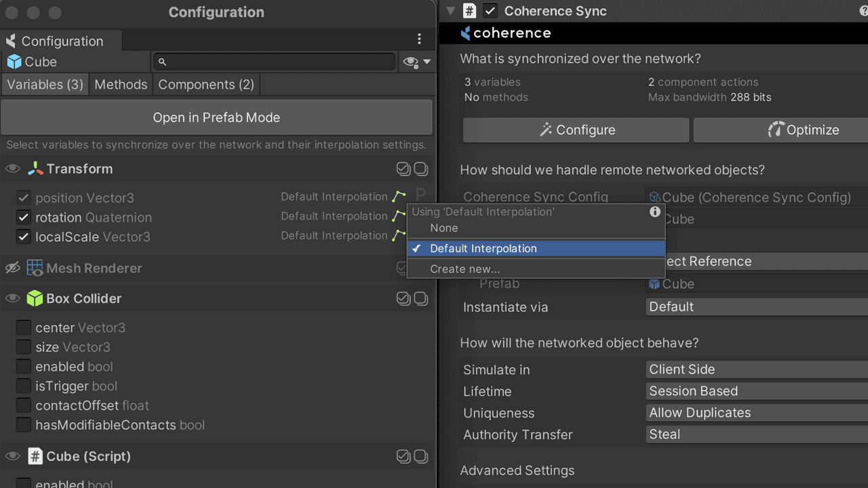This screenshot has height=488, width=868.
Task: Toggle visibility of Box Collider component
Action: pyautogui.click(x=13, y=298)
